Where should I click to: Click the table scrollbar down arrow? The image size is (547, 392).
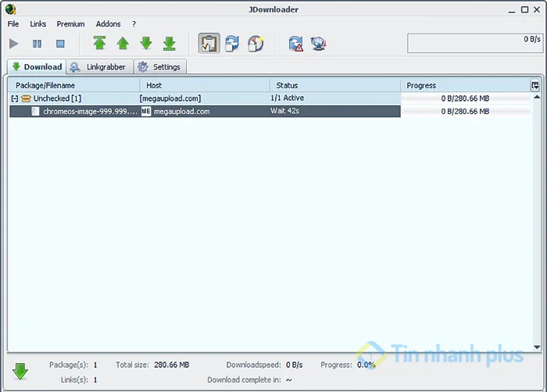tap(538, 347)
